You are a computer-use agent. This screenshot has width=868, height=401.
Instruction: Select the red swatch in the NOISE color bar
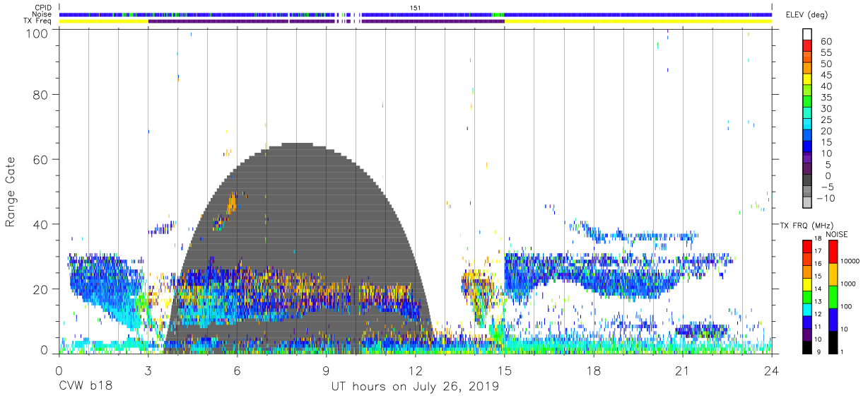833,252
